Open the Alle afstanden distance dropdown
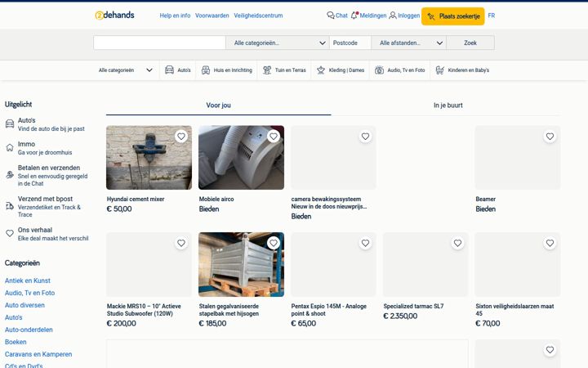Screen dimensions: 588x368 coord(409,43)
